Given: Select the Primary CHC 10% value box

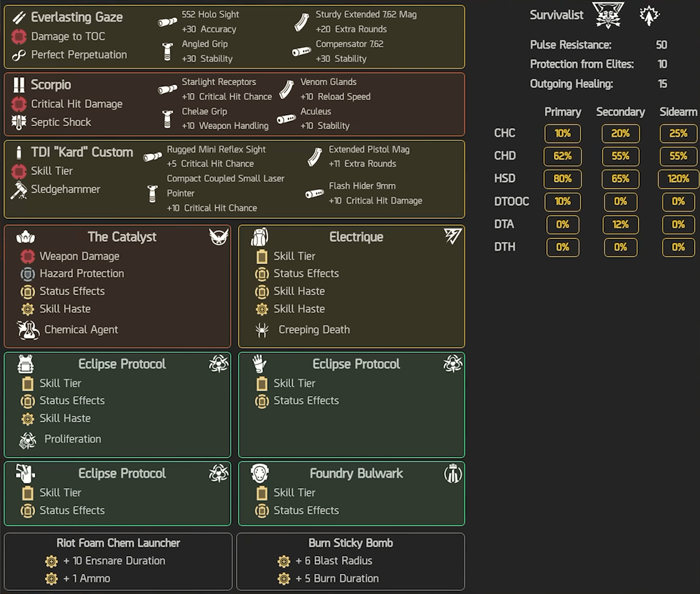Looking at the screenshot, I should click(x=563, y=133).
